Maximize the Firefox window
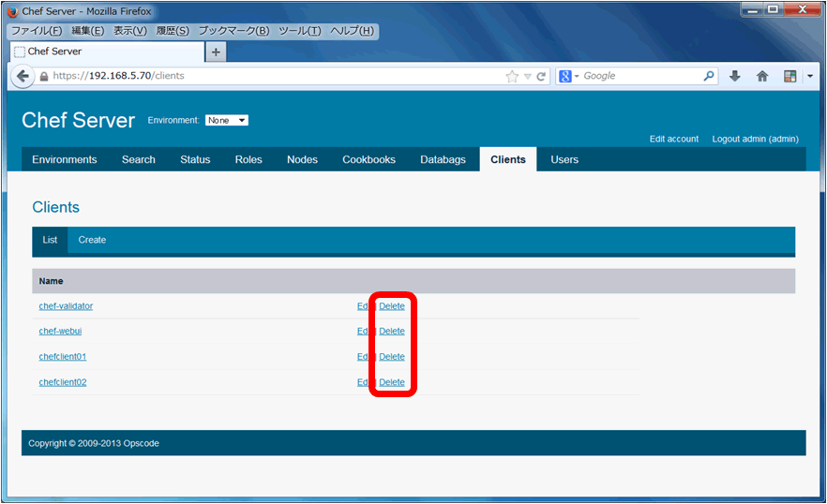Screen dimensions: 827x504 coord(774,9)
